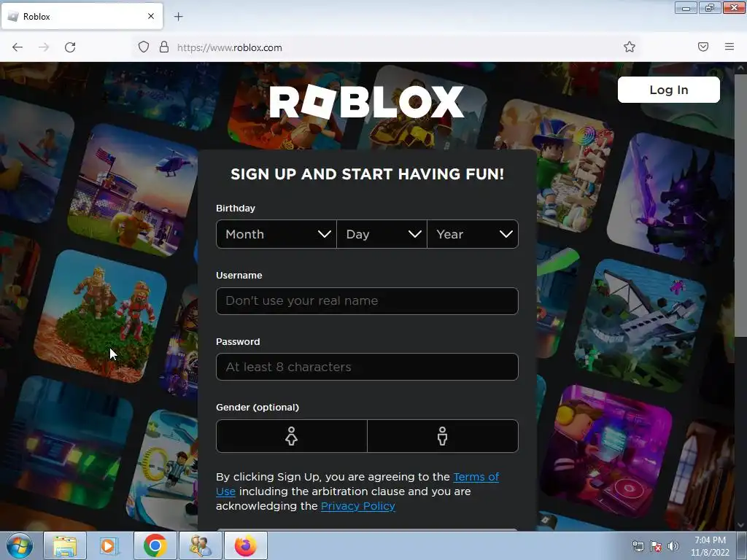Open the Windows Start menu
This screenshot has width=747, height=560.
click(20, 545)
